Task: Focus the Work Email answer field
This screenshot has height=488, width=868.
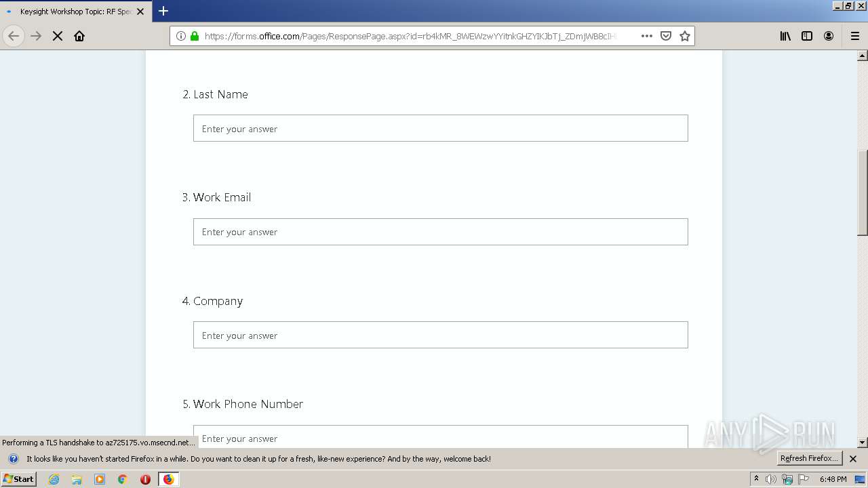Action: [441, 232]
